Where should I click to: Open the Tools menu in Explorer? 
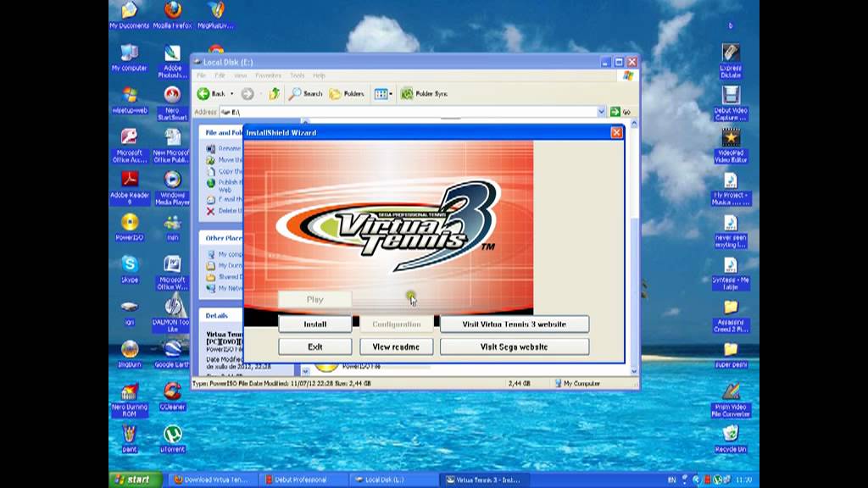[x=297, y=75]
